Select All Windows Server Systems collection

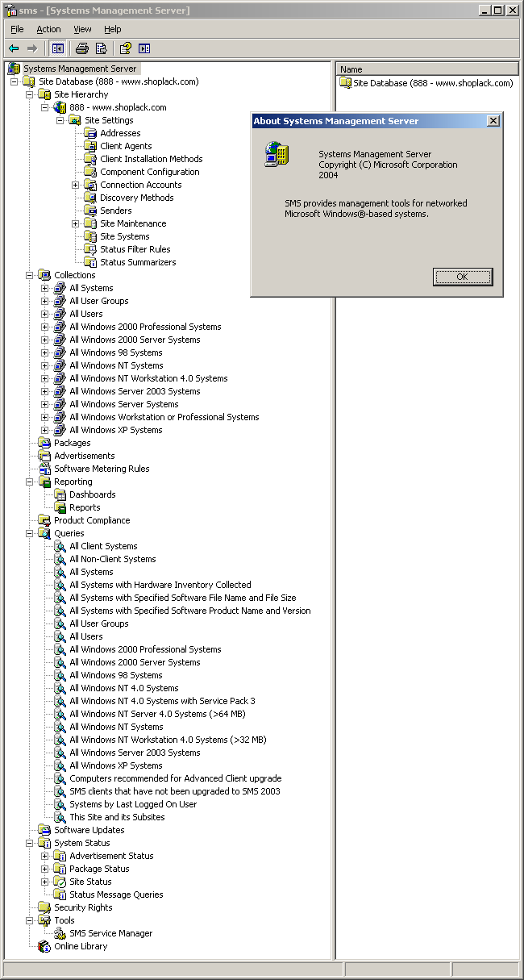(124, 404)
